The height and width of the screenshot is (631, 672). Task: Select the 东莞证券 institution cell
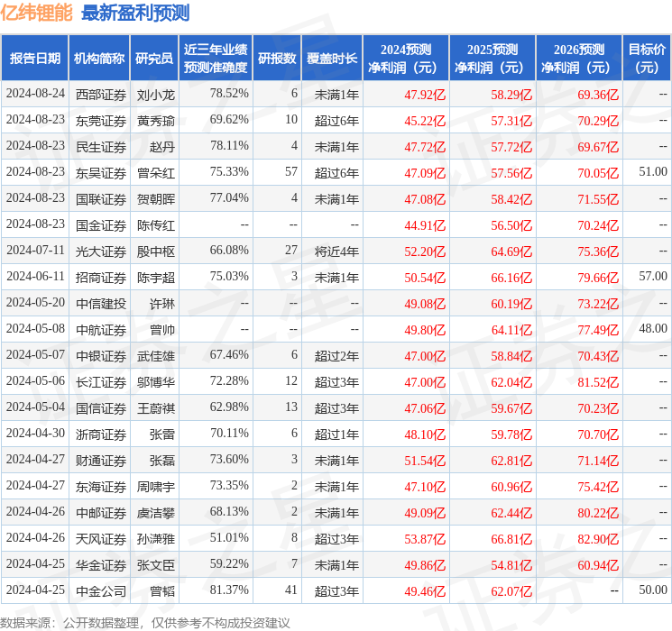(101, 121)
